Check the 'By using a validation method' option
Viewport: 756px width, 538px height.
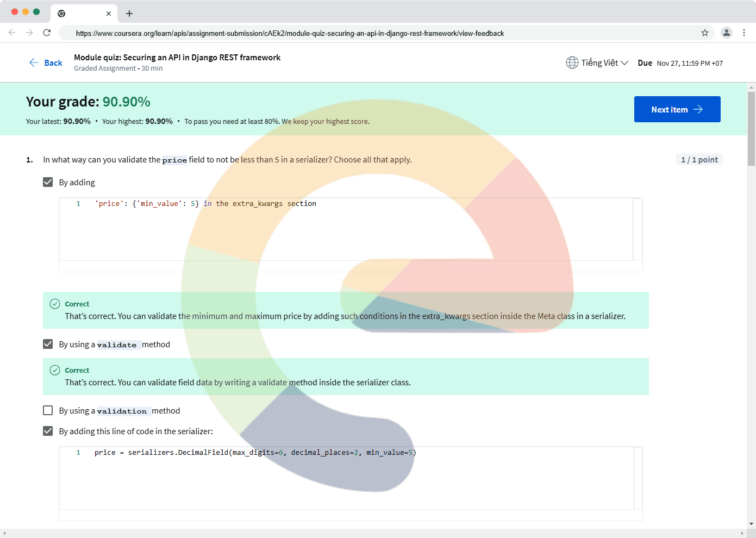coord(48,410)
